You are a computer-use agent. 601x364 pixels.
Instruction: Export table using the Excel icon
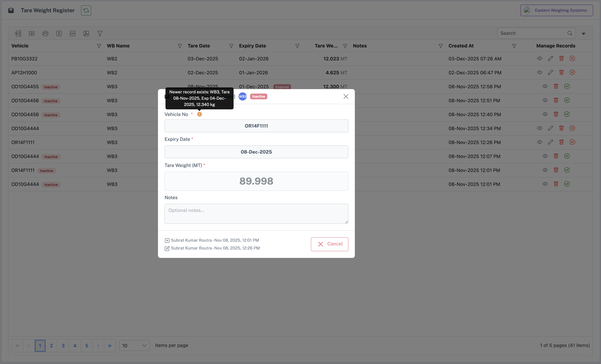(59, 33)
